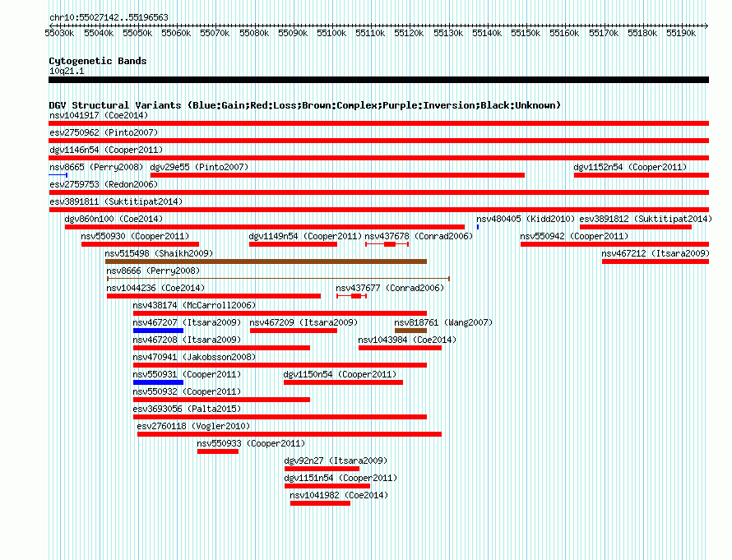
Task: Select the nsv470941 (Jakobsson2008) label
Action: [194, 357]
